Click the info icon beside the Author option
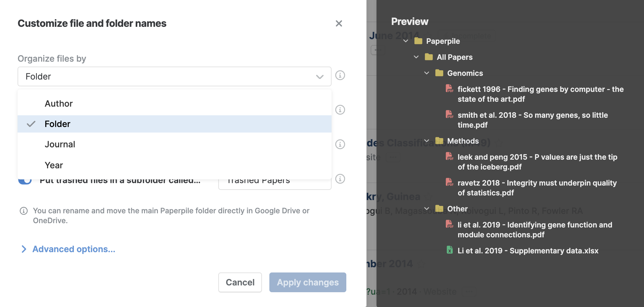The image size is (644, 307). [x=340, y=110]
